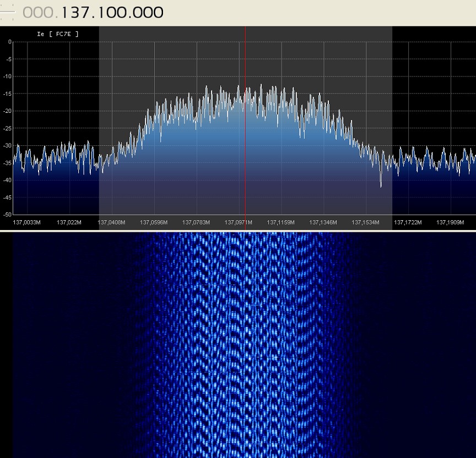Click the greyed-out leading '000' frequency digits
476x458 pixels.
click(x=38, y=13)
